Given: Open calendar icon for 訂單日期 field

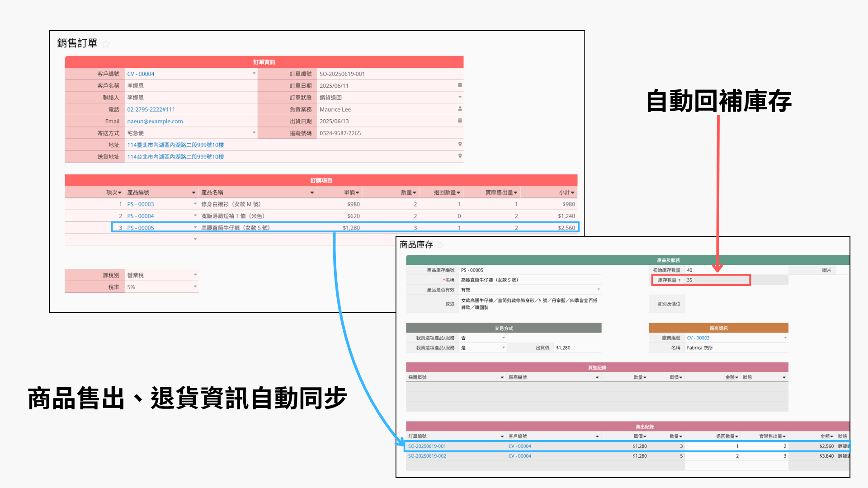Looking at the screenshot, I should 460,85.
